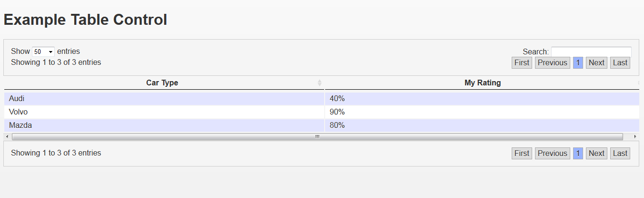Click the First button in the top pagination
The height and width of the screenshot is (198, 644).
tap(522, 63)
